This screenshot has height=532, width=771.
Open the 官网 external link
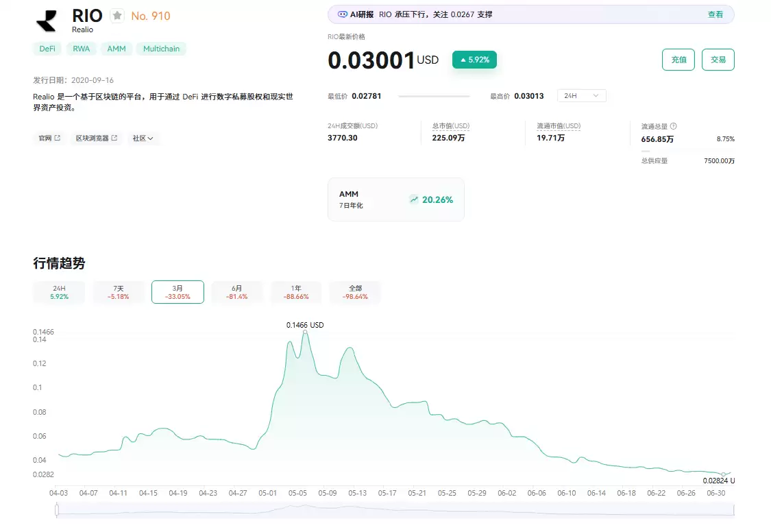pos(49,138)
